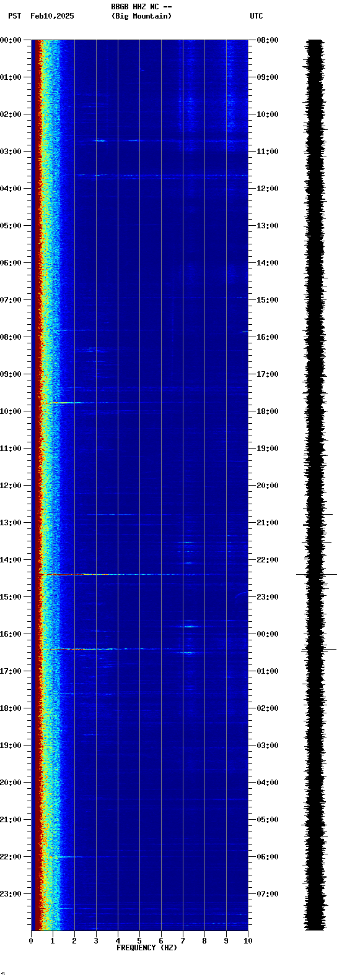Click the FREQUENCY (HZ) axis label
Image resolution: width=342 pixels, height=980 pixels.
pos(147,948)
